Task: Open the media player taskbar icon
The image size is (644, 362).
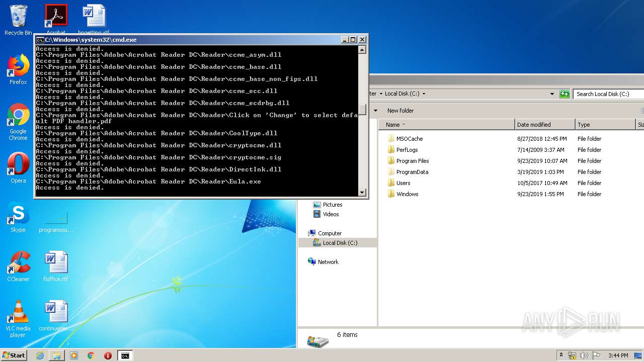Action: tap(74, 355)
